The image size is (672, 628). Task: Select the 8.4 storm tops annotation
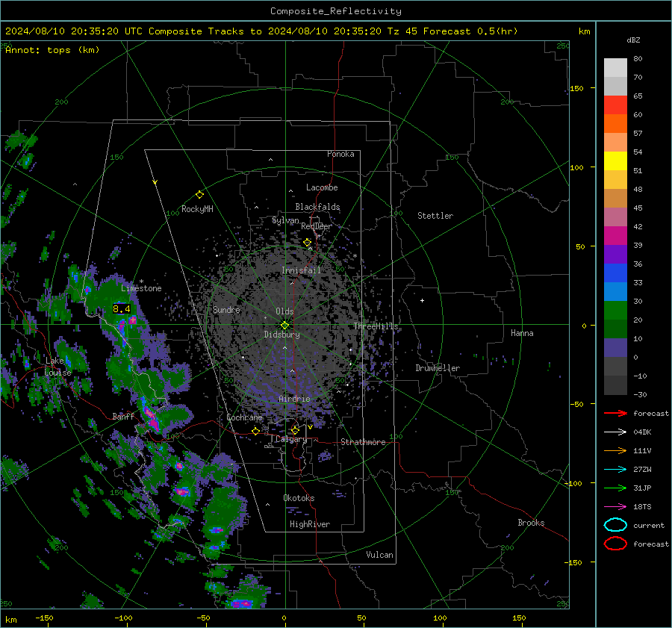pyautogui.click(x=121, y=308)
